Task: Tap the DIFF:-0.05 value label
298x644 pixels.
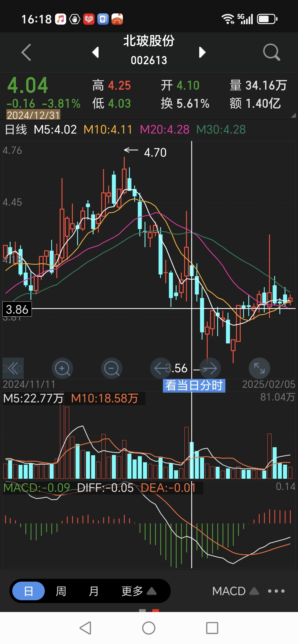Action: tap(105, 487)
